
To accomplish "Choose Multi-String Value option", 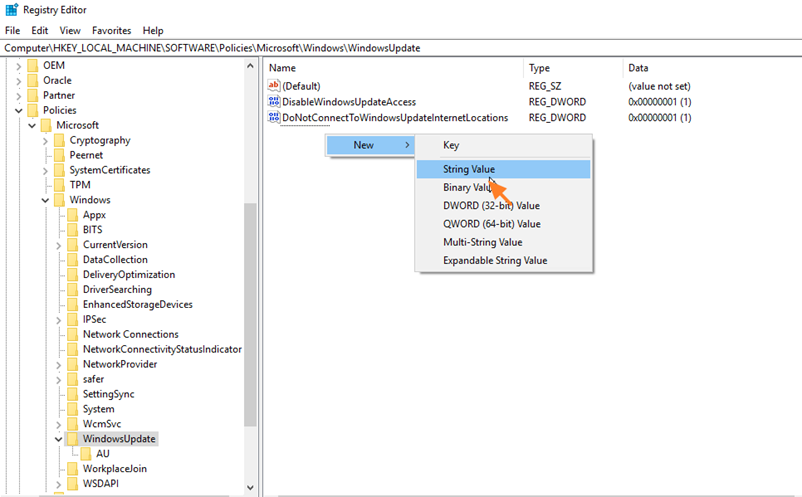I will tap(503, 242).
